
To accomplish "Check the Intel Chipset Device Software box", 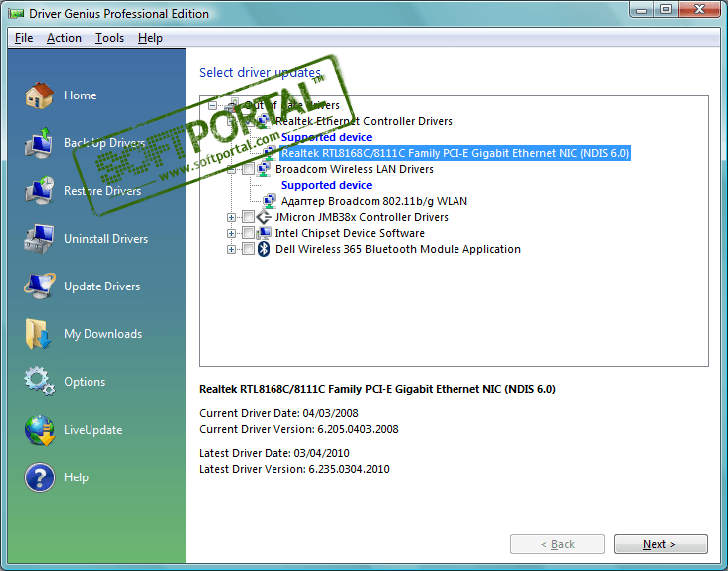I will pos(249,233).
